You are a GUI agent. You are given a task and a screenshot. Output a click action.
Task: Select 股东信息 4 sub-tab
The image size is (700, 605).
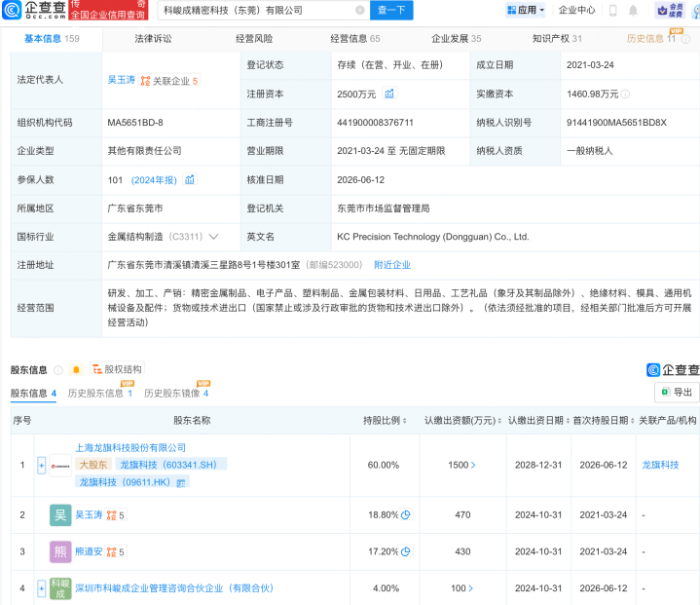(x=33, y=394)
